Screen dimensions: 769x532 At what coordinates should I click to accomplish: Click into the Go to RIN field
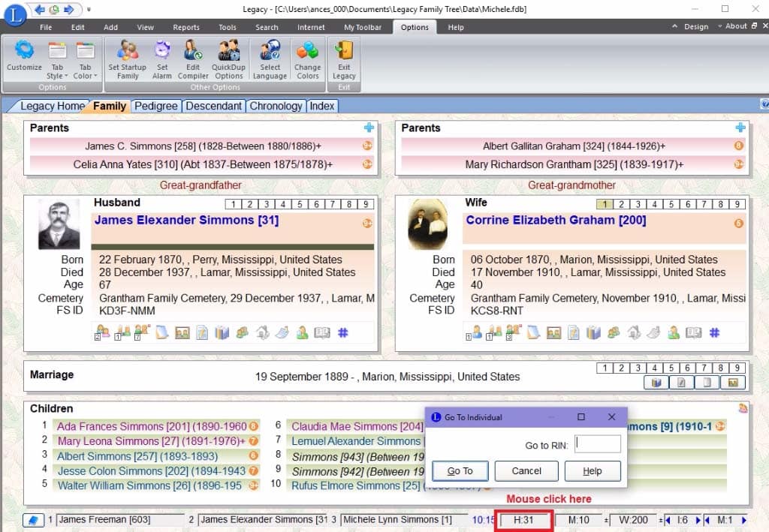[x=597, y=443]
